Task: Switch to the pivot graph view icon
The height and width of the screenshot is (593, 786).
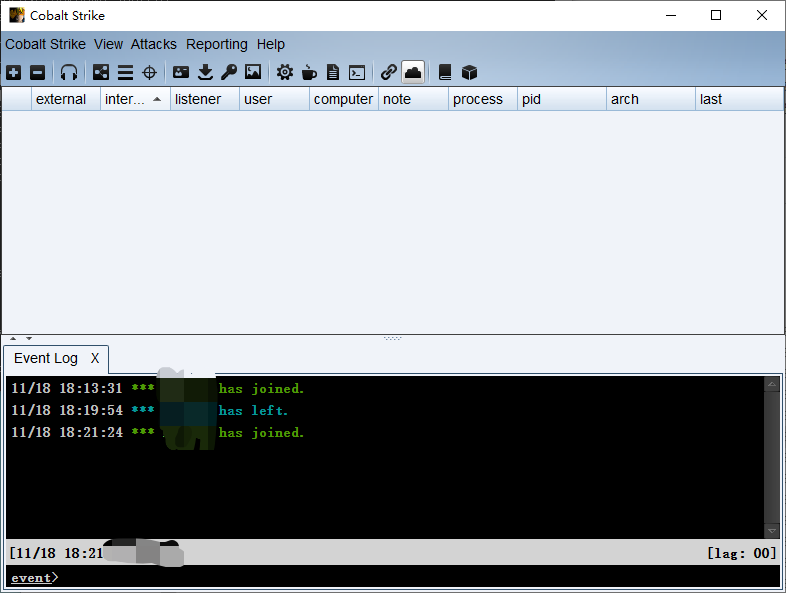Action: (101, 72)
